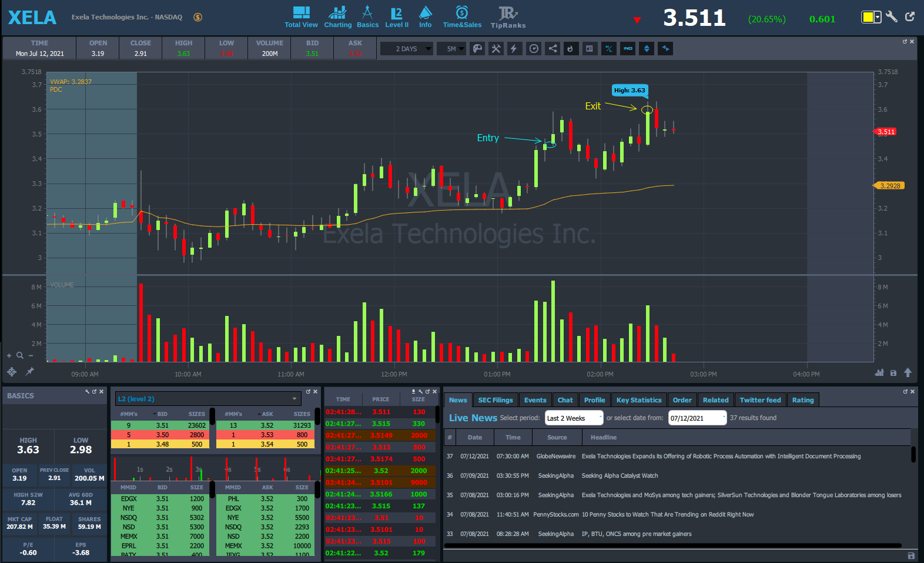Save the news panel with the disk icon

point(911,556)
